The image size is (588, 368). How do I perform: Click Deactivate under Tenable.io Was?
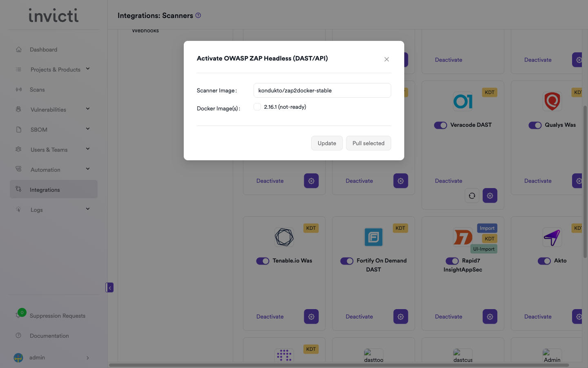click(x=270, y=316)
